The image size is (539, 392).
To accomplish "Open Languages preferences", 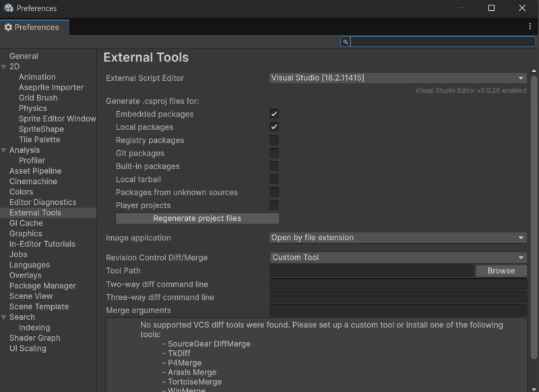I will coord(30,265).
